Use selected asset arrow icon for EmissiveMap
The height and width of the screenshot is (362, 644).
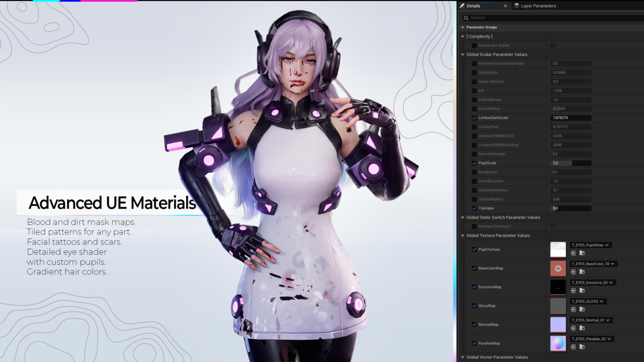pos(574,290)
